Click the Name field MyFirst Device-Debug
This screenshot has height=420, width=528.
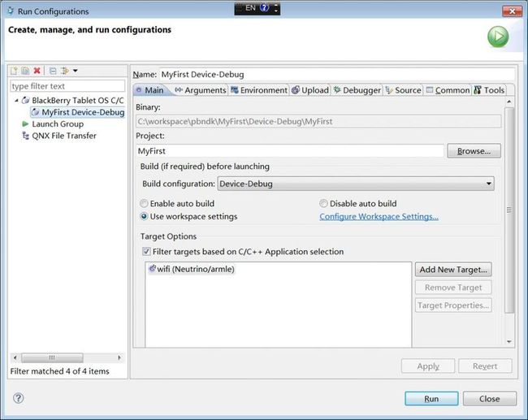(x=337, y=75)
